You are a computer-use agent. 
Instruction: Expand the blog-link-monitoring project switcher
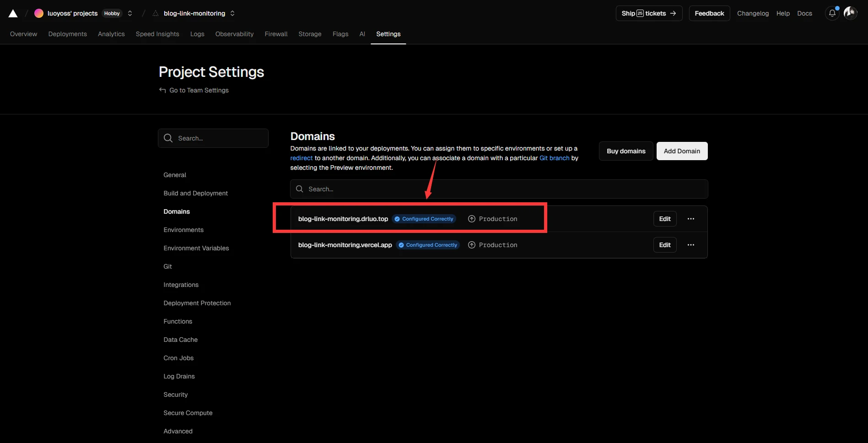[232, 13]
